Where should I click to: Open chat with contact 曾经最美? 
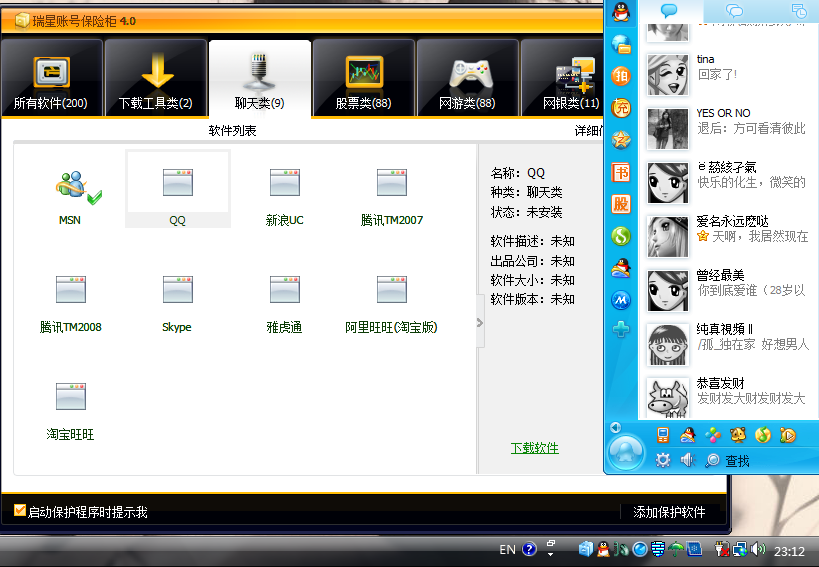click(729, 290)
